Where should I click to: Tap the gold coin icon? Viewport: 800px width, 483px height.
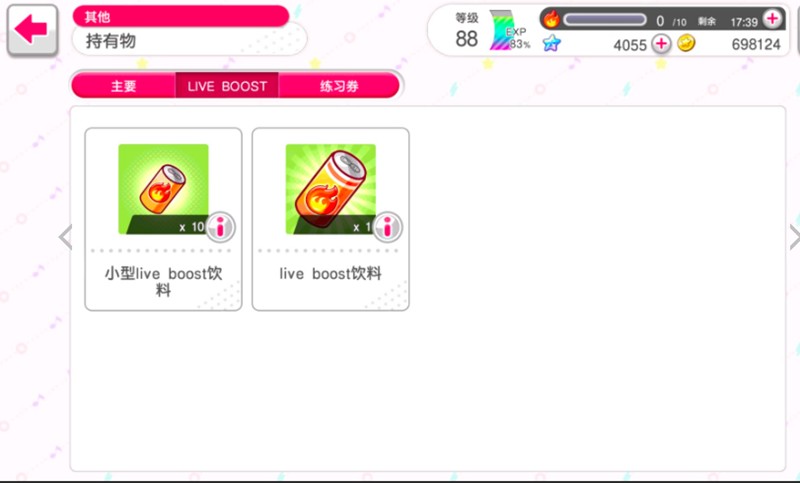pyautogui.click(x=686, y=43)
